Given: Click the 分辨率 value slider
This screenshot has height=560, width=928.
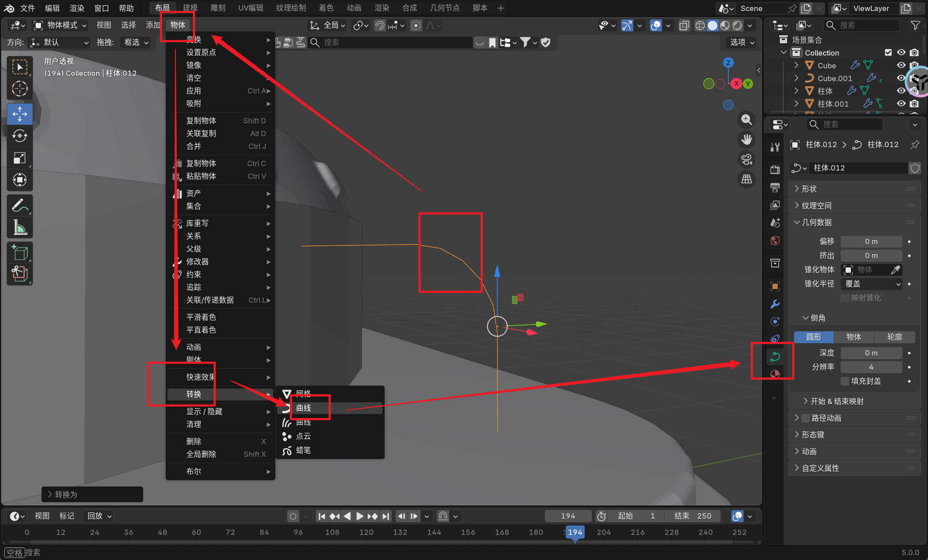Looking at the screenshot, I should coord(871,367).
